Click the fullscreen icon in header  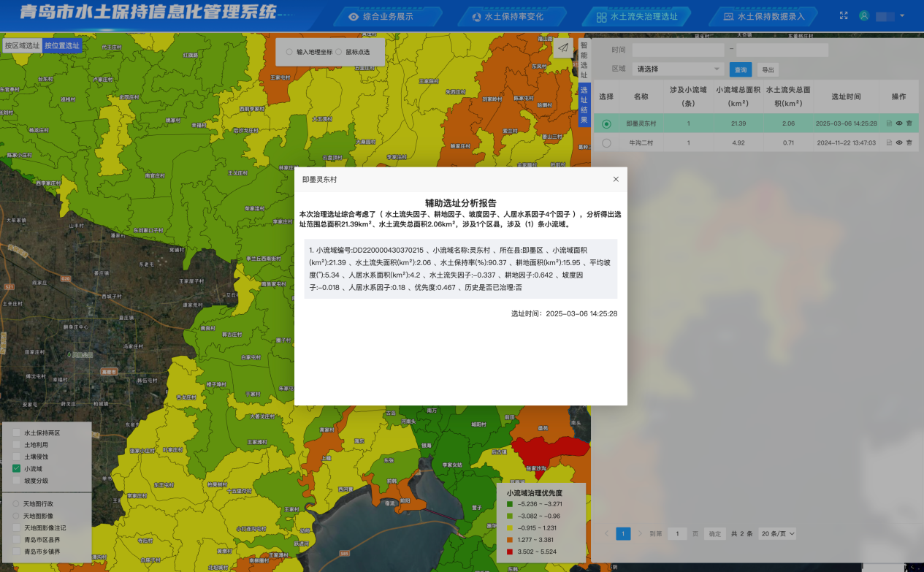click(844, 15)
